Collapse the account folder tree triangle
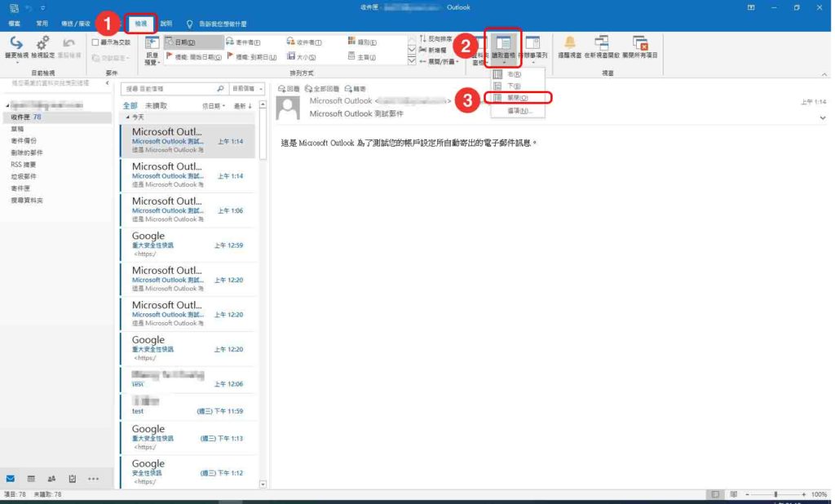This screenshot has width=835, height=504. [x=7, y=105]
